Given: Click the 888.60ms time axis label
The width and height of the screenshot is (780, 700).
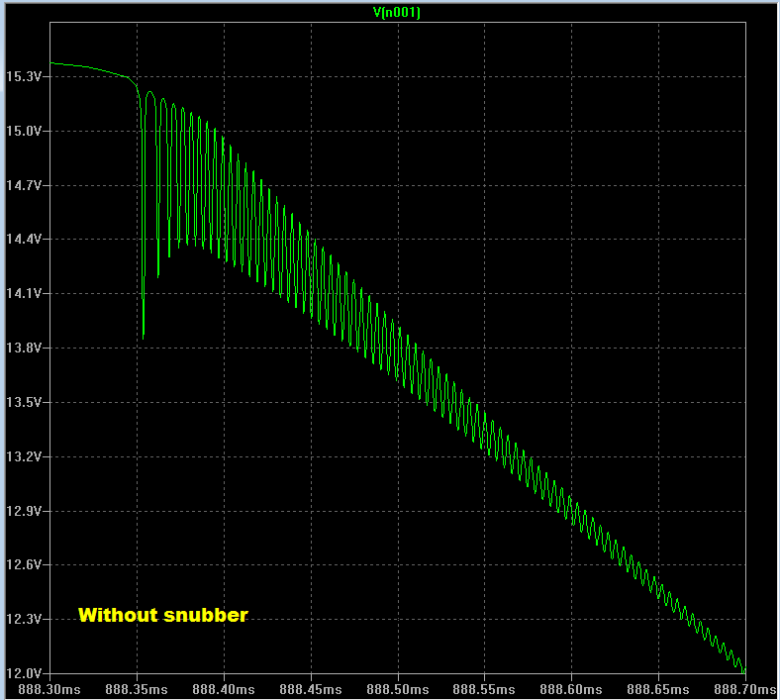Looking at the screenshot, I should pos(571,689).
